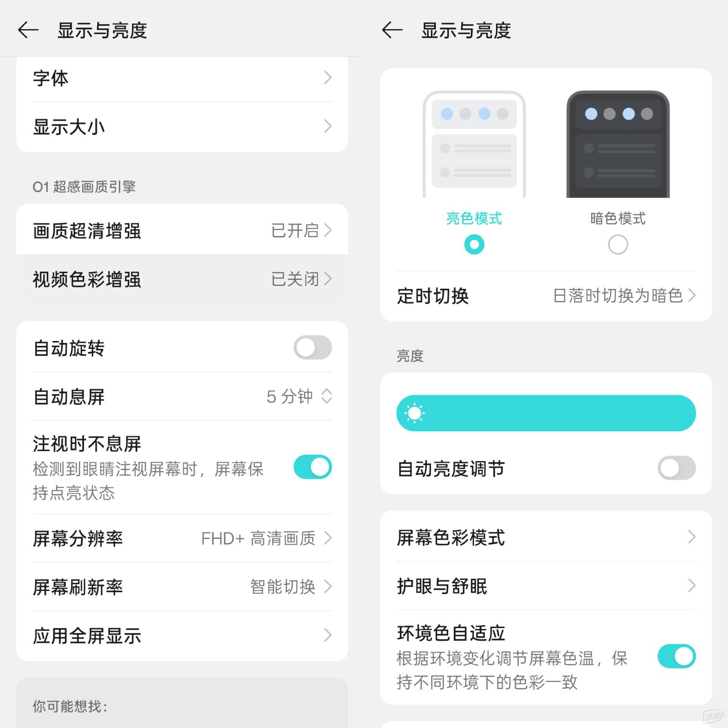Disable 注视时不息屏 switch
728x728 pixels.
coord(313,467)
